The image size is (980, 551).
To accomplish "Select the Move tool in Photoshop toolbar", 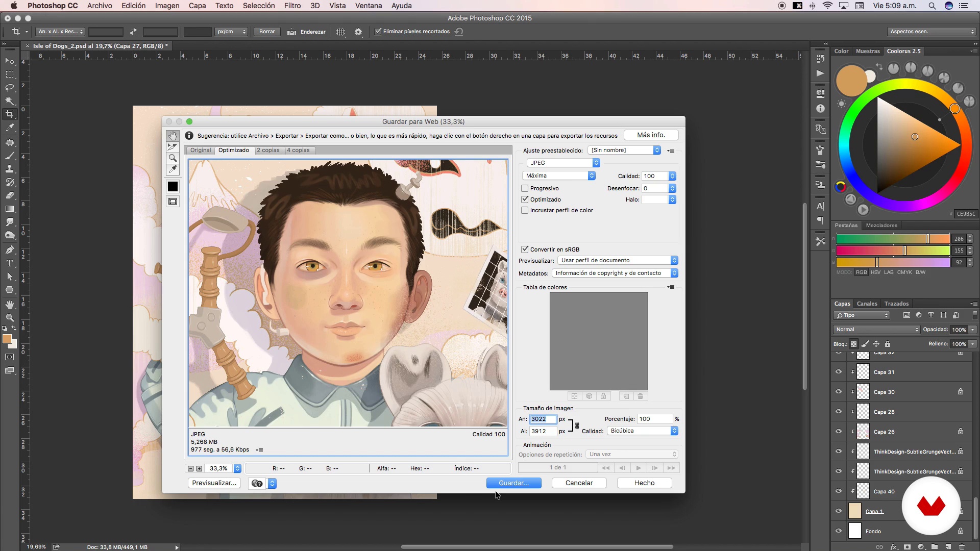I will pyautogui.click(x=10, y=61).
